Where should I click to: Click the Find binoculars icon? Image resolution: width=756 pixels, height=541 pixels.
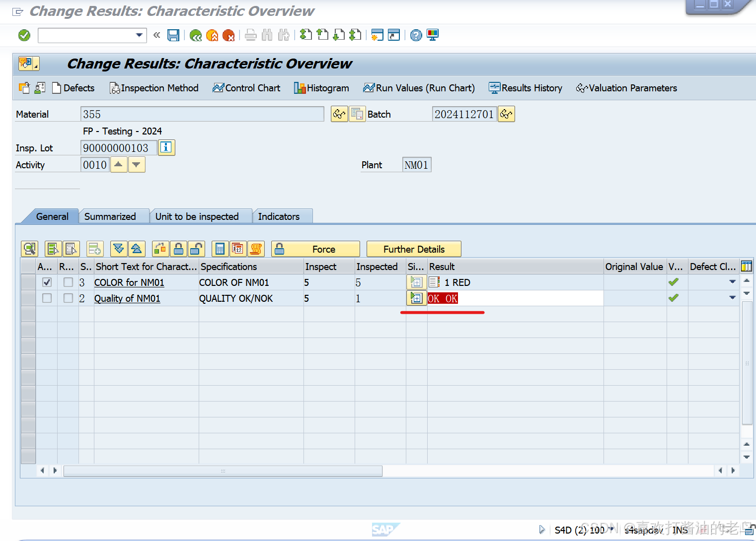point(267,35)
